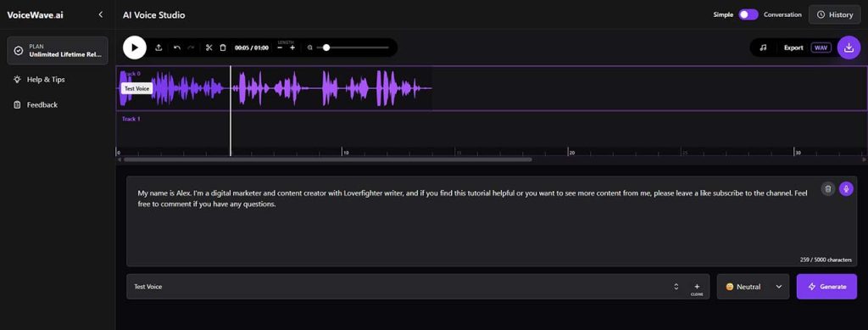Click the Clone voice plus button
This screenshot has height=330, width=868.
[x=697, y=288]
